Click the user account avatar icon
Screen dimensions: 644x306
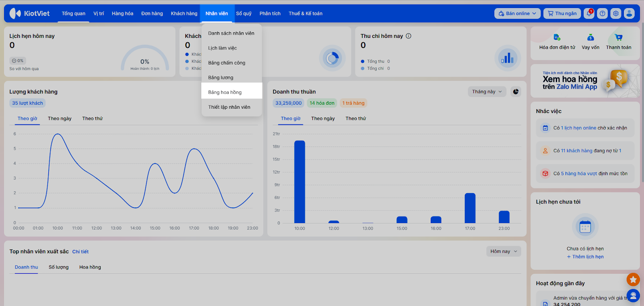point(629,13)
